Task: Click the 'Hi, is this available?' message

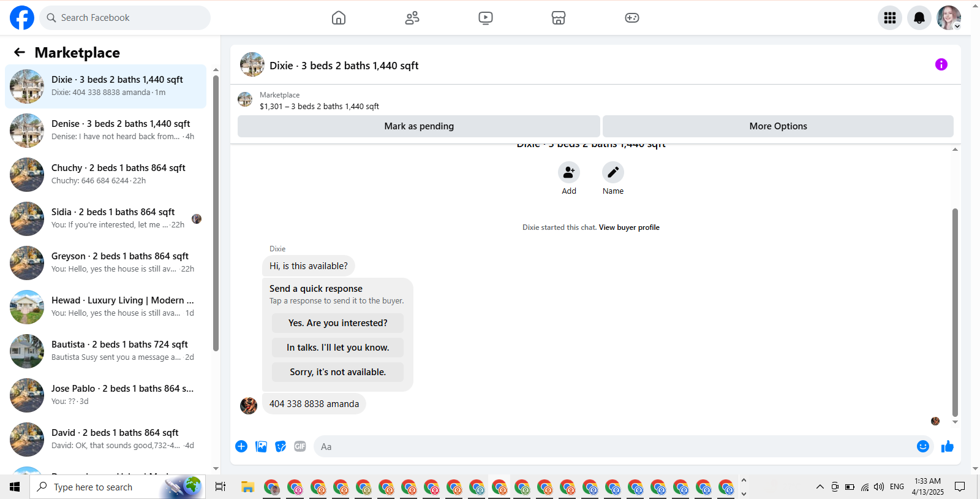Action: click(309, 266)
